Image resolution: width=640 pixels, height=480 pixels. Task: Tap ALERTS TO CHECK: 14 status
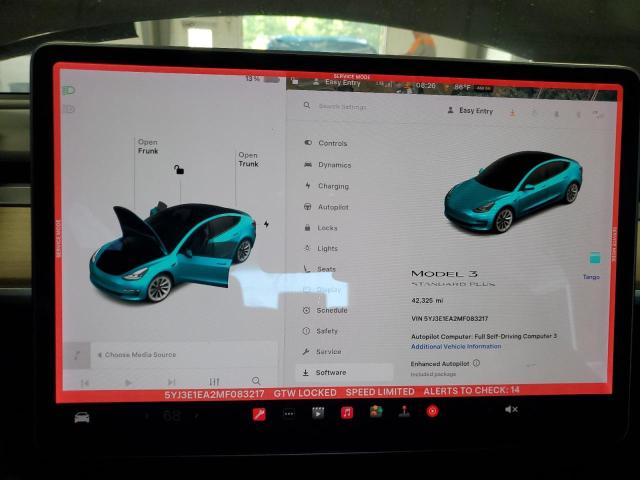[471, 391]
